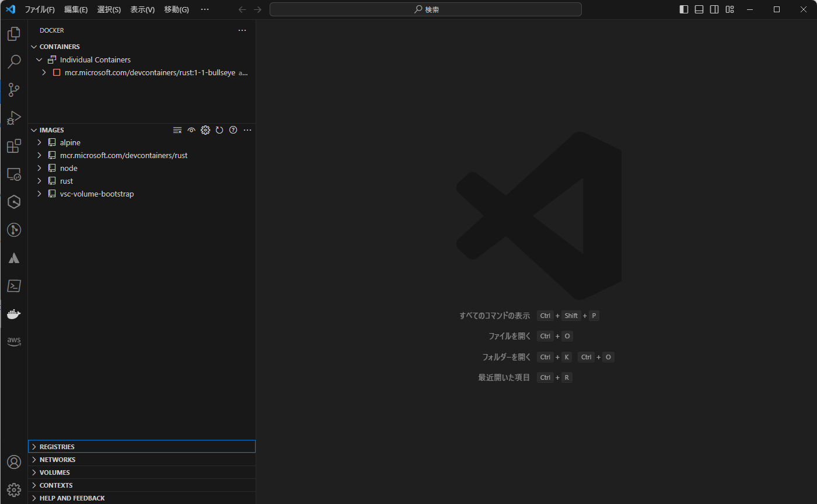Click the prune images icon in IMAGES header

click(177, 130)
